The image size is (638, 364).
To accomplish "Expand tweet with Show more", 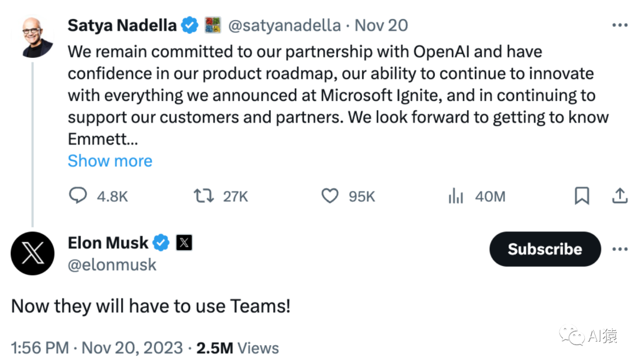I will click(x=110, y=160).
